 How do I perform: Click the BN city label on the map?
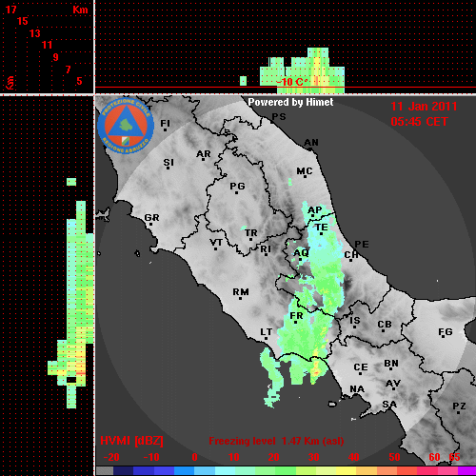pos(391,364)
